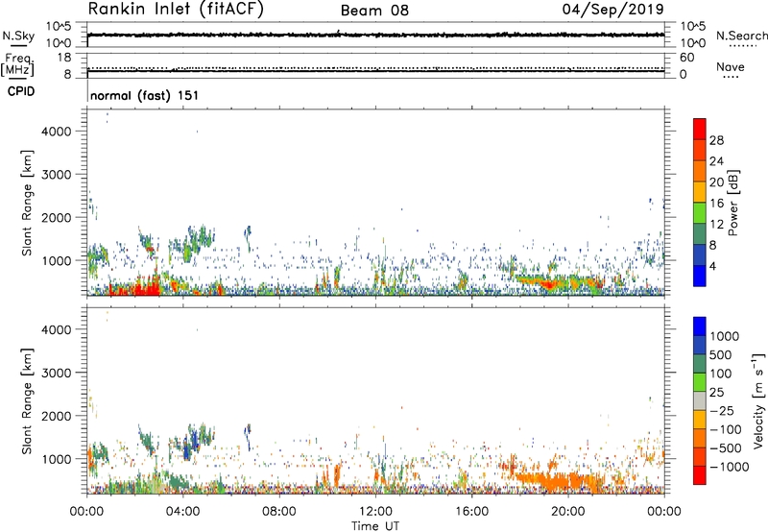The image size is (768, 532).
Task: Pick the yellow -25 to -100 Velocity segment
Action: click(700, 420)
